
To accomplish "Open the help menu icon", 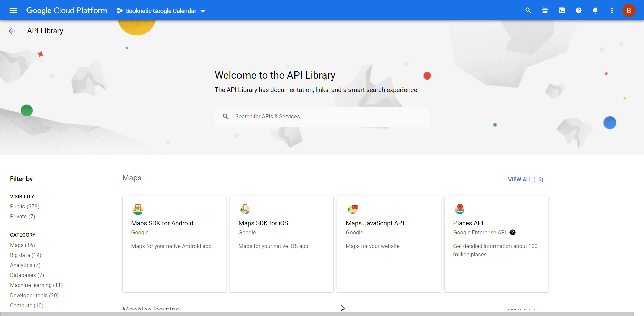I will pyautogui.click(x=578, y=10).
